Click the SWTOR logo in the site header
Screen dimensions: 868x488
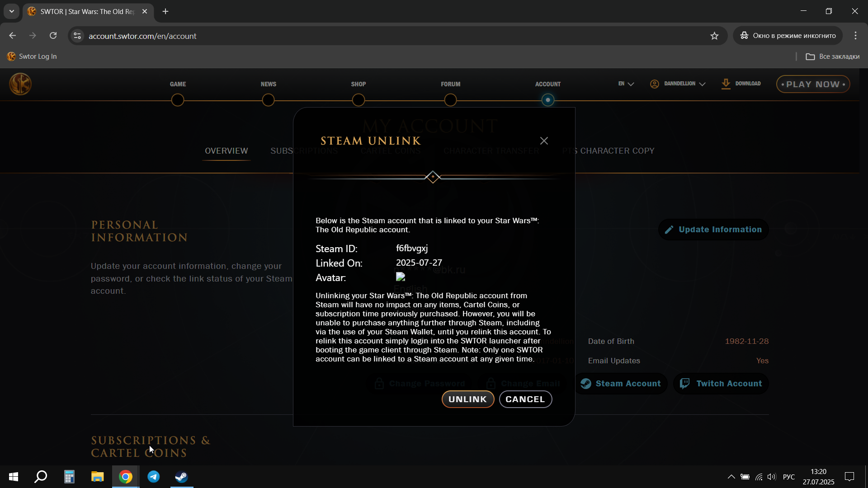click(x=20, y=84)
